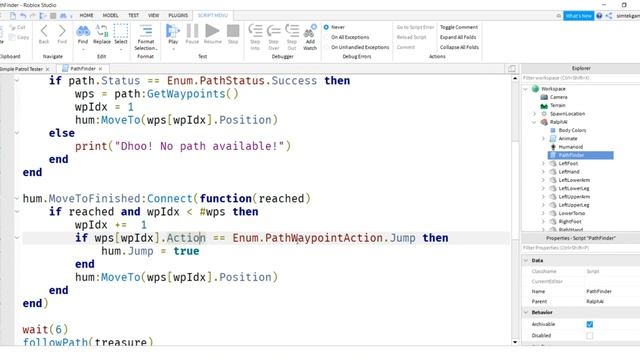Click the Name property value PathFinder
Screen dimensions: 640x360
pyautogui.click(x=599, y=291)
